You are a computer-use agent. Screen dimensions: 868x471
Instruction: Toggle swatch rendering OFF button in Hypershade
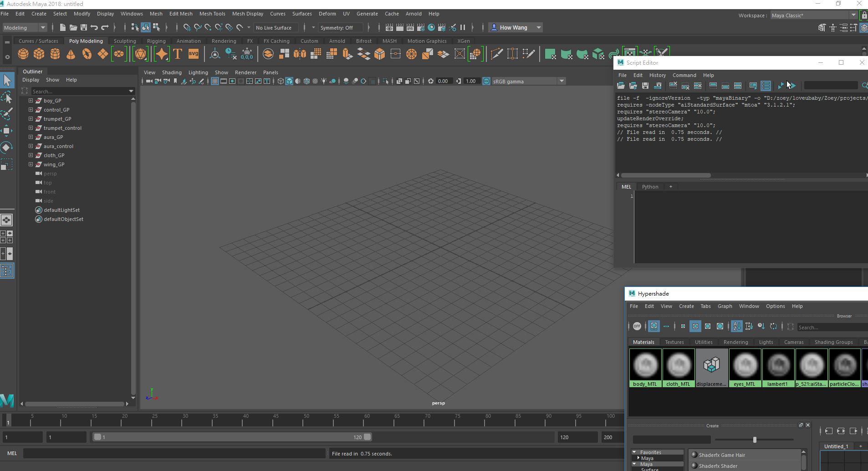[x=637, y=326]
